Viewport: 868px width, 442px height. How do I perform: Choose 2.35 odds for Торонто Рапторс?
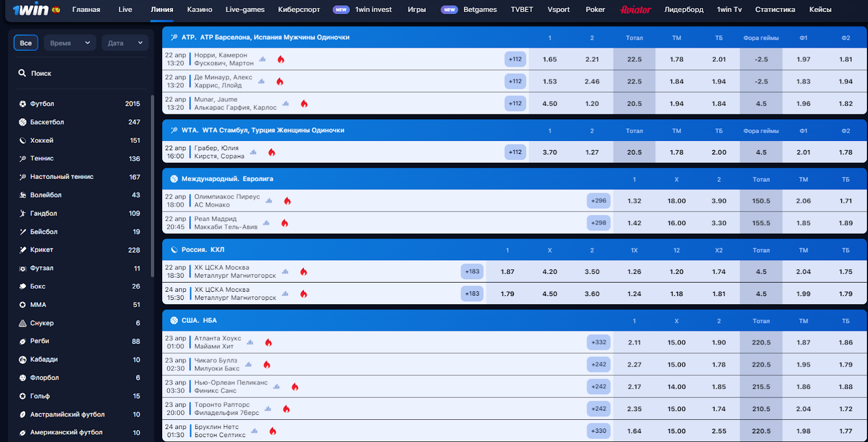pos(634,409)
